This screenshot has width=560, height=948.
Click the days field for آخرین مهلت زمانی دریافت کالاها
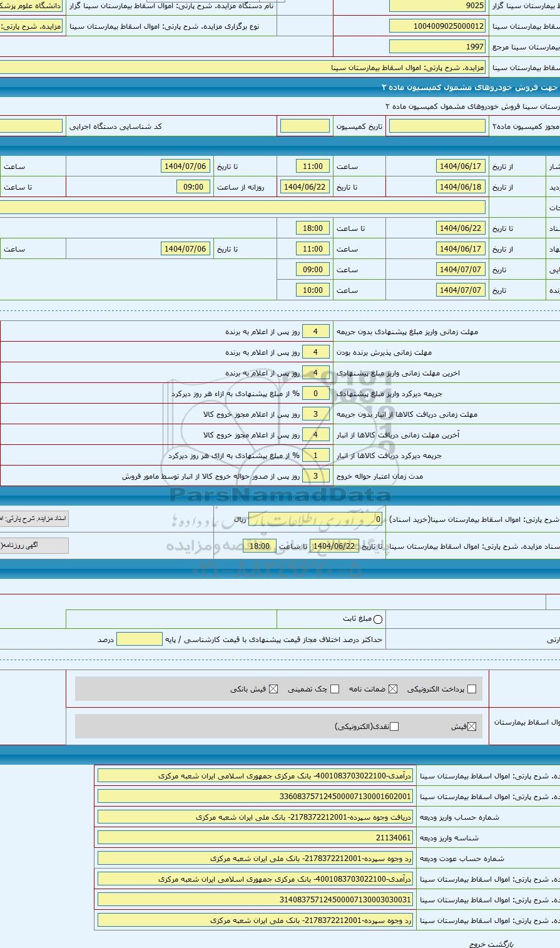(x=316, y=435)
